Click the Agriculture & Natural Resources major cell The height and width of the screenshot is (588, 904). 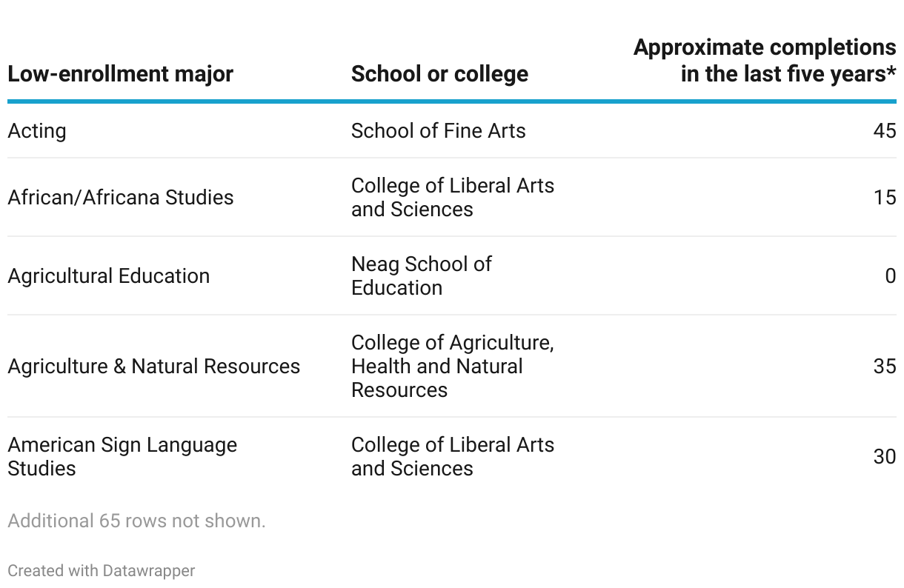(153, 367)
